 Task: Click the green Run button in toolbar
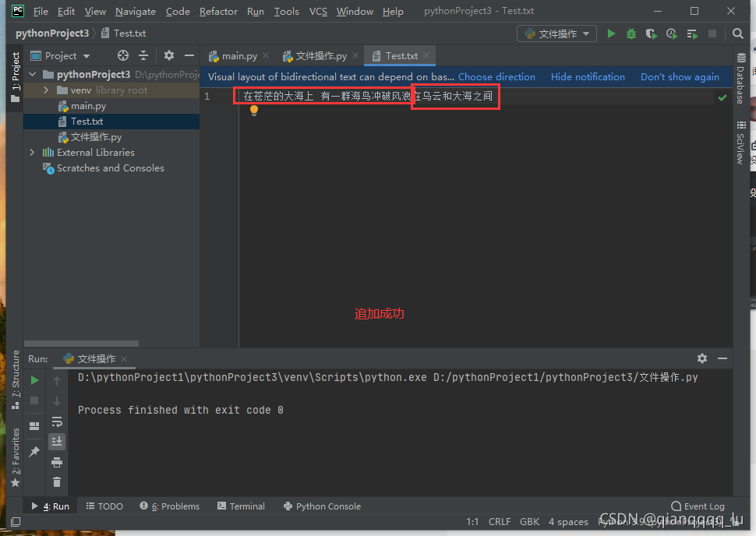tap(611, 33)
